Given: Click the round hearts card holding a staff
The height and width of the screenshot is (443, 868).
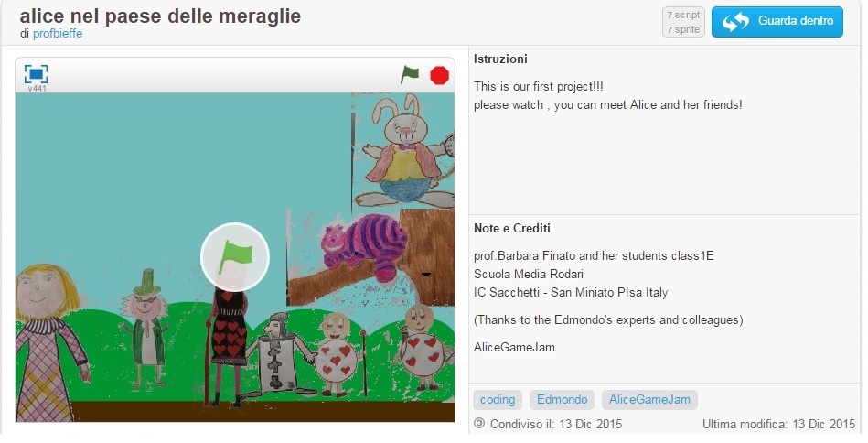Looking at the screenshot, I should 339,354.
